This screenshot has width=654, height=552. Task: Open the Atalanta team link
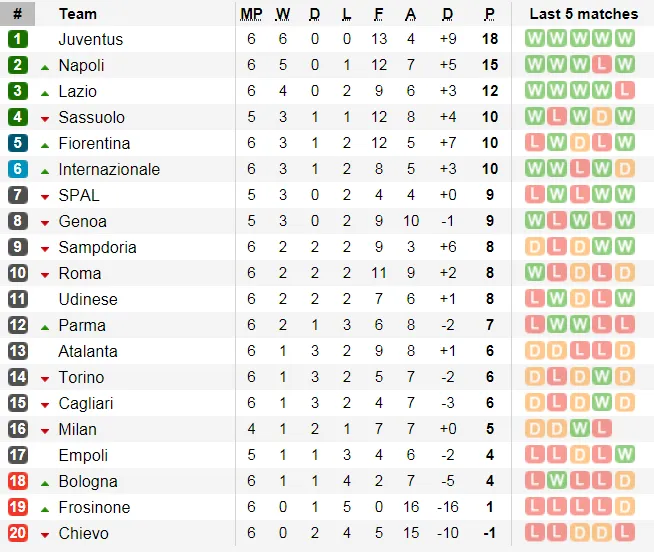(x=88, y=351)
